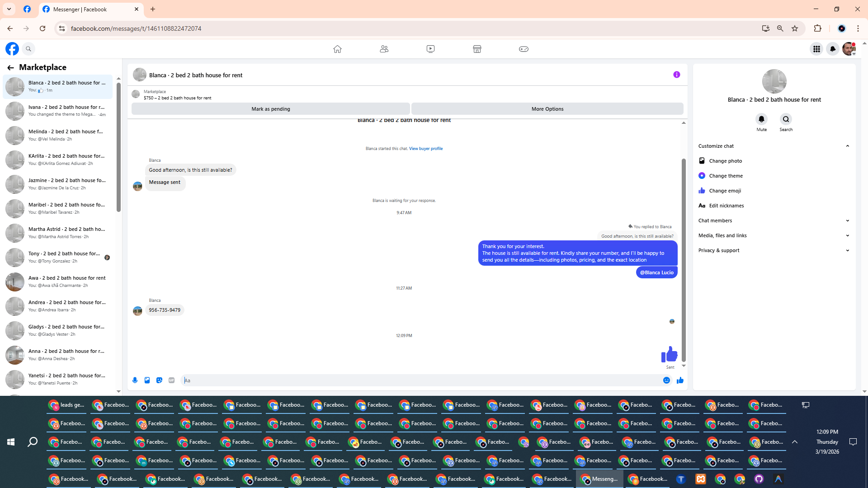Open the GIF picker icon
Viewport: 868px width, 488px height.
tap(171, 380)
